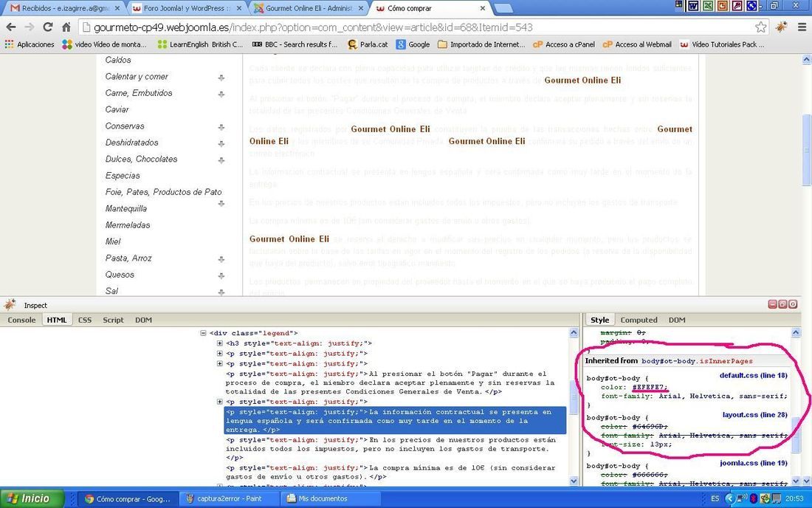Expand the 'Calentar y comer' menu category
Viewport: 812px width, 508px height.
[221, 78]
